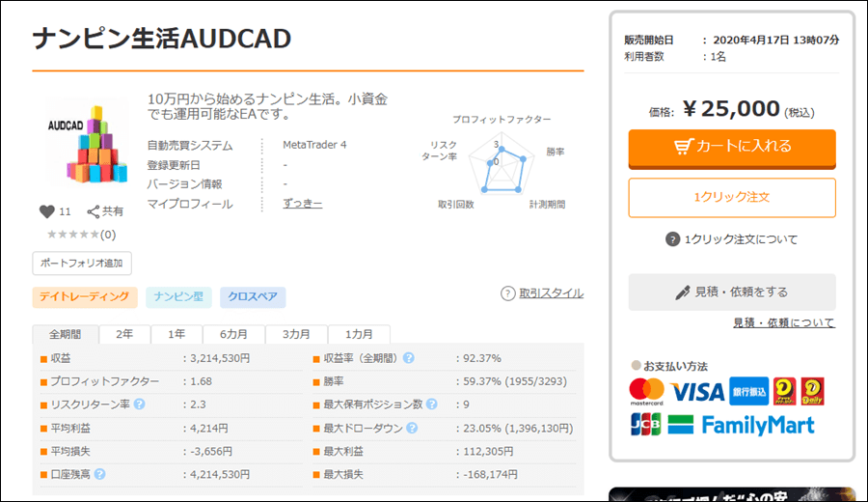Click the help icon next to 取引スタイル

tap(507, 293)
